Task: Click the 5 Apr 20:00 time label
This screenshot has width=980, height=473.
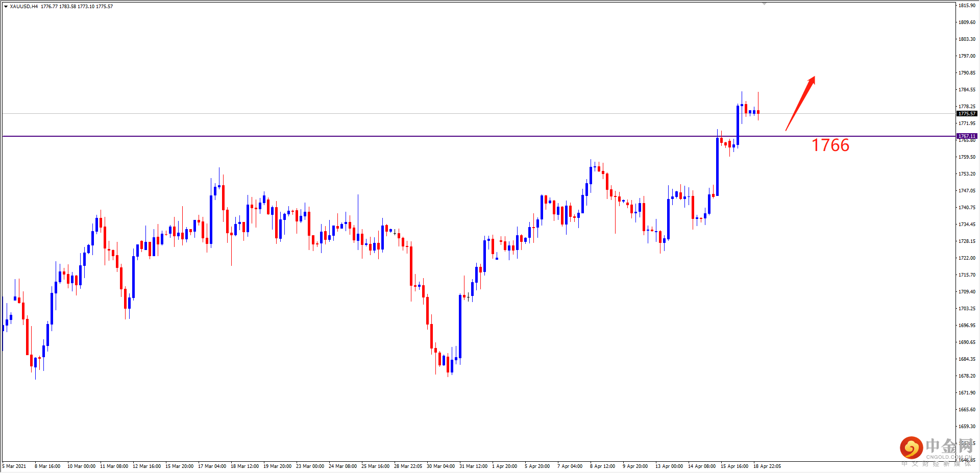Action: [537, 466]
